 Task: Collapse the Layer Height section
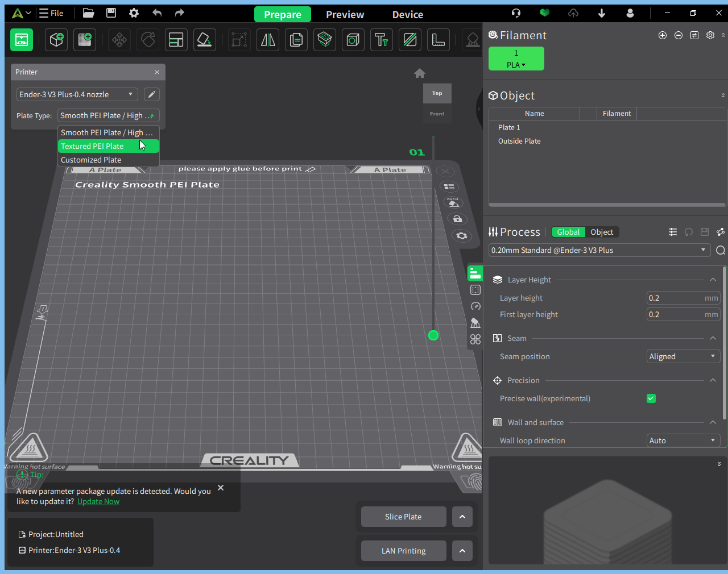pyautogui.click(x=713, y=280)
